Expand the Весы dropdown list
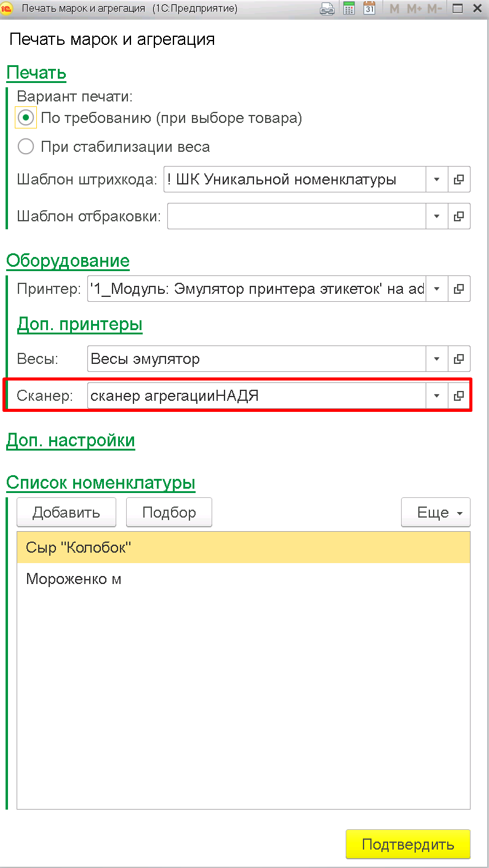The image size is (489, 868). (437, 359)
